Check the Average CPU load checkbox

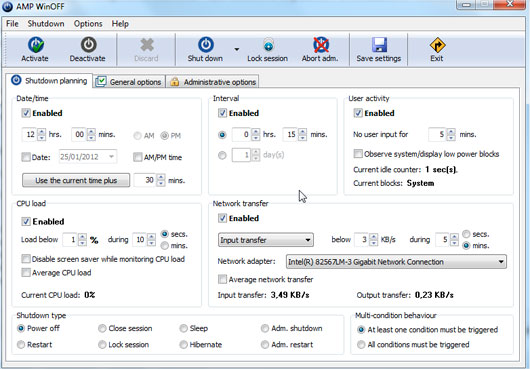click(x=26, y=272)
